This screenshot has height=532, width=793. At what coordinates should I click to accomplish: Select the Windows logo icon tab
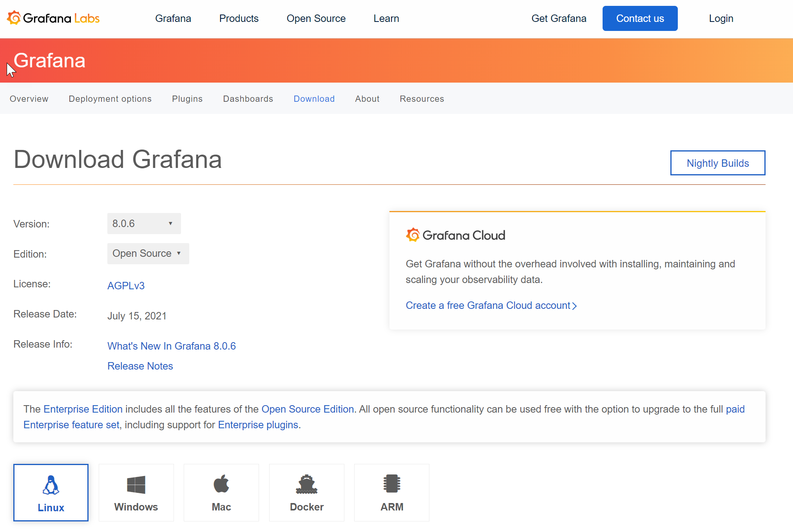click(x=136, y=492)
